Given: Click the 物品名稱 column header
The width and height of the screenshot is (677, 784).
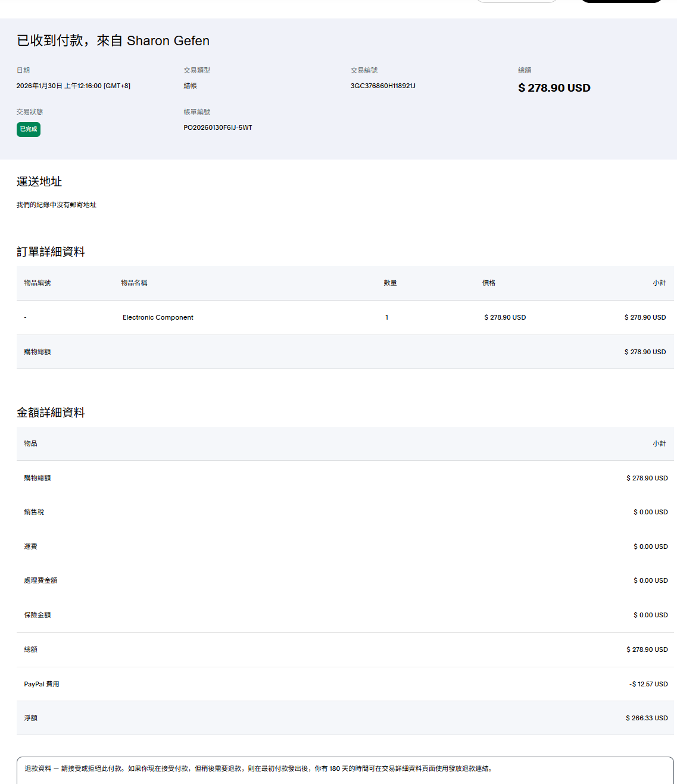Looking at the screenshot, I should [134, 283].
